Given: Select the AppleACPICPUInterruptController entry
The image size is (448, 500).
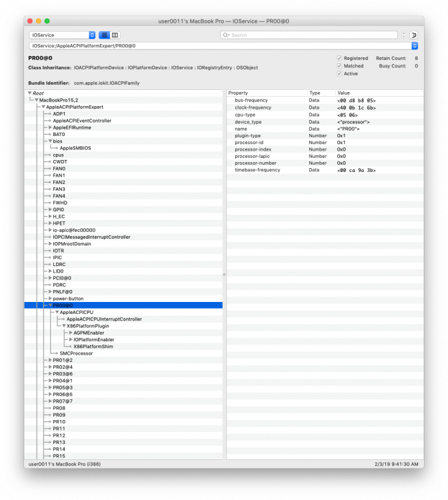Looking at the screenshot, I should click(x=104, y=319).
